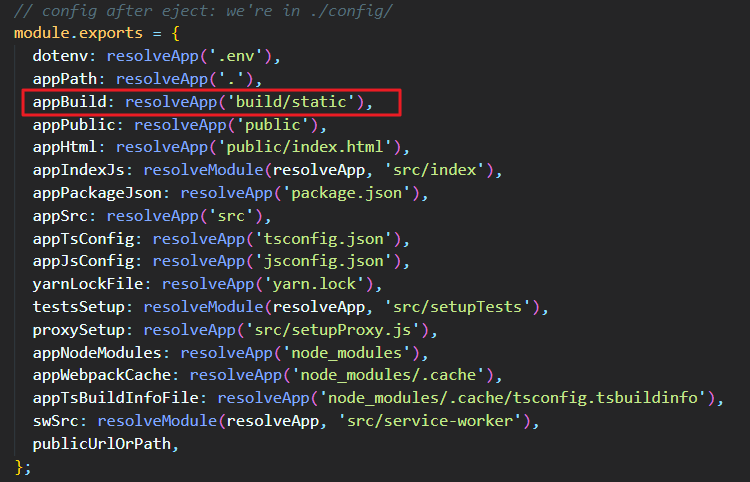Click the 'build/static' string
The width and height of the screenshot is (750, 482).
pyautogui.click(x=291, y=102)
